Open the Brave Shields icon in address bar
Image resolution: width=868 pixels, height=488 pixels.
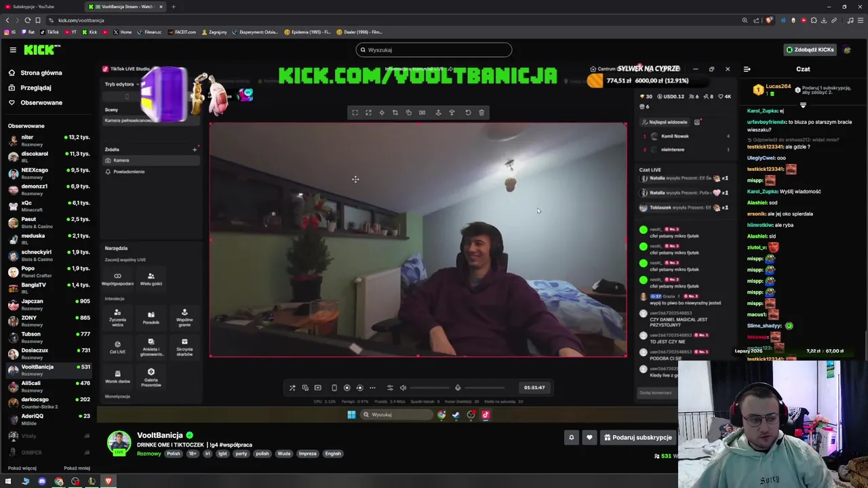(x=769, y=20)
